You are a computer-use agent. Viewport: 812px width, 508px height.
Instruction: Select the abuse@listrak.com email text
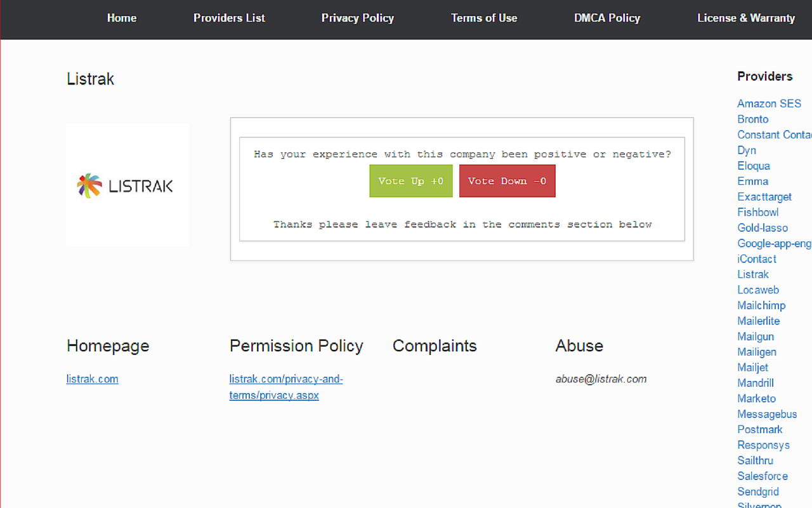pyautogui.click(x=601, y=379)
